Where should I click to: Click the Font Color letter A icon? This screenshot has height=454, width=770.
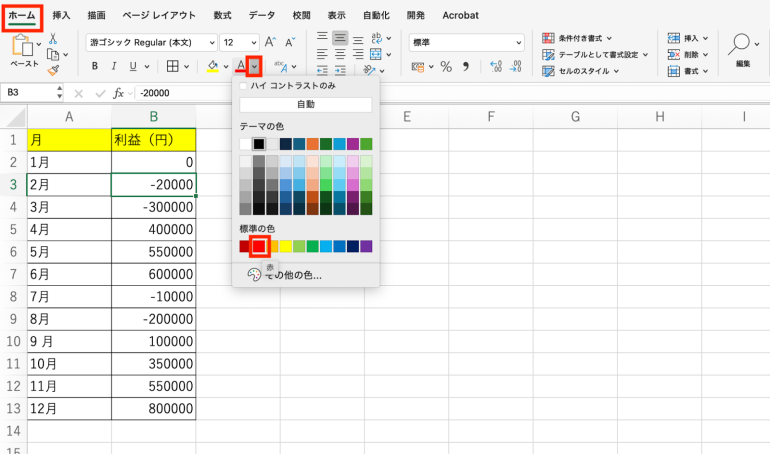pyautogui.click(x=241, y=66)
